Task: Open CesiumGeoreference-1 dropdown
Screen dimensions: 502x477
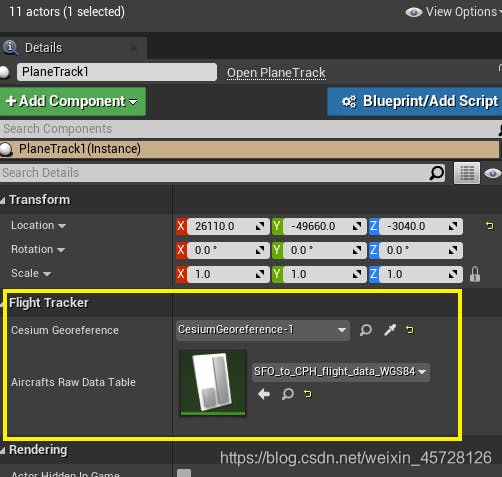Action: tap(263, 330)
